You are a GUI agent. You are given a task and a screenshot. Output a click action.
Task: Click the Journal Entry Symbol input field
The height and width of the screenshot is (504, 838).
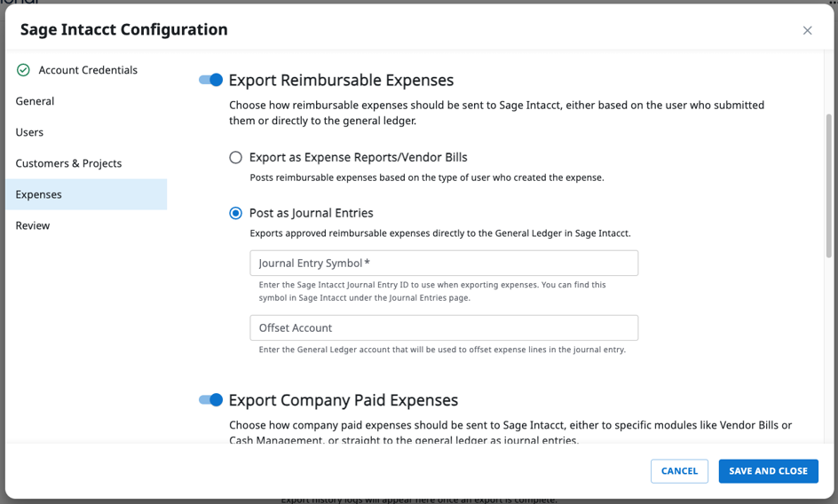pyautogui.click(x=444, y=264)
